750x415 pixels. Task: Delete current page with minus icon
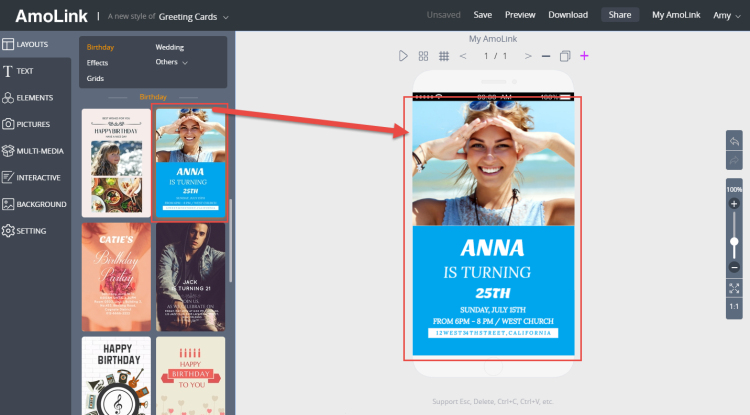[x=546, y=56]
